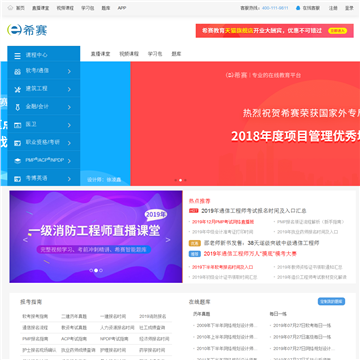Click the 软考/通信 category icon

pyautogui.click(x=18, y=71)
